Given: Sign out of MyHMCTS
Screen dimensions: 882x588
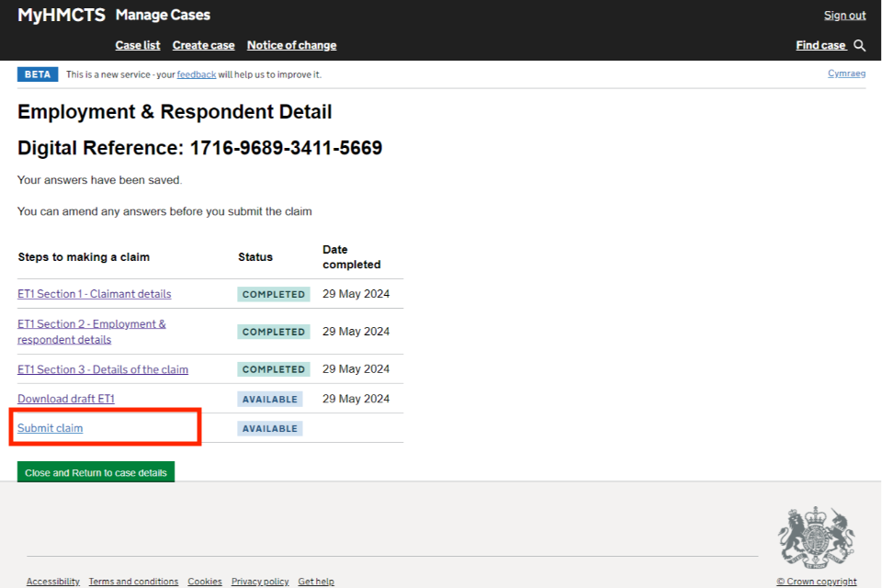Looking at the screenshot, I should 844,15.
